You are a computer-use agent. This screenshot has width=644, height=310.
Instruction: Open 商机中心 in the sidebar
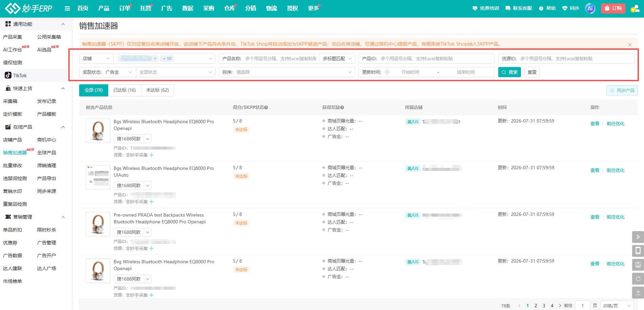[x=47, y=140]
